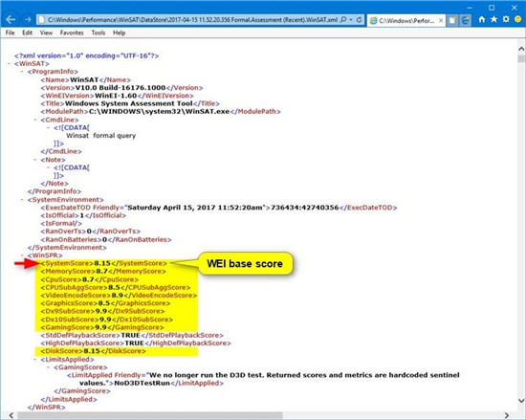Click the smiley feedback icon
Image resolution: width=526 pixels, height=420 pixels.
coord(518,19)
